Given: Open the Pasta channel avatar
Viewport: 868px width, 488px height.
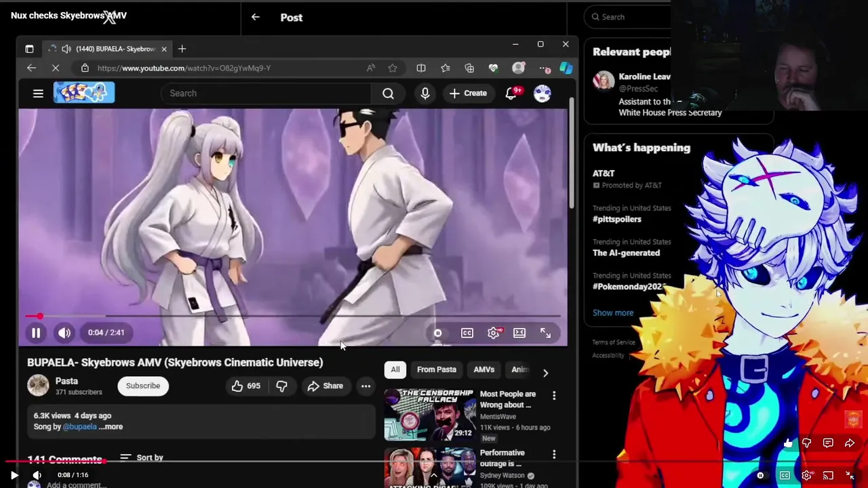Looking at the screenshot, I should click(x=38, y=386).
